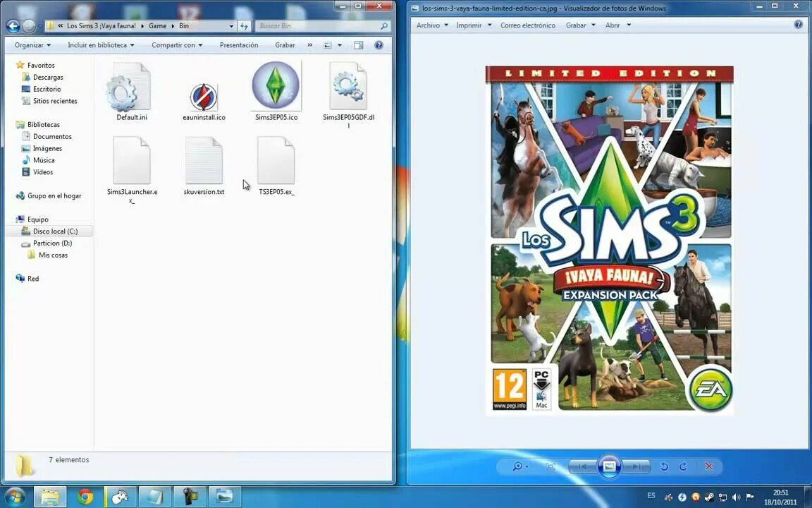Select the skuversion.txt file
812x508 pixels.
tap(204, 161)
